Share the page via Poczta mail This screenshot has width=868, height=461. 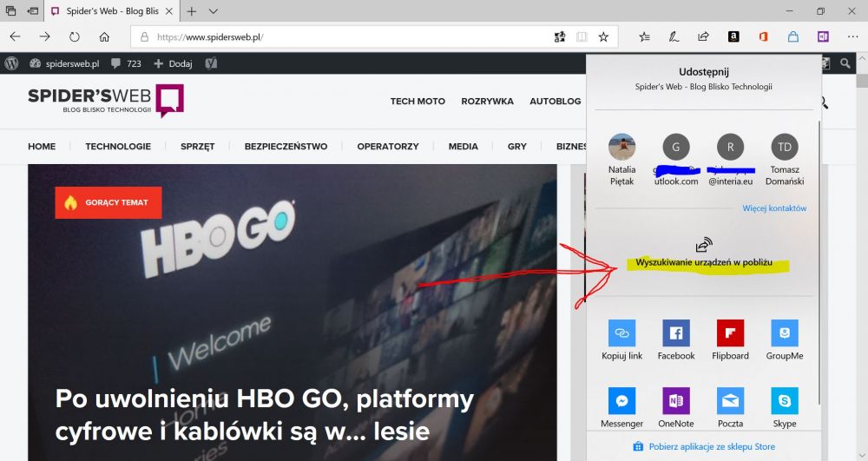tap(730, 408)
